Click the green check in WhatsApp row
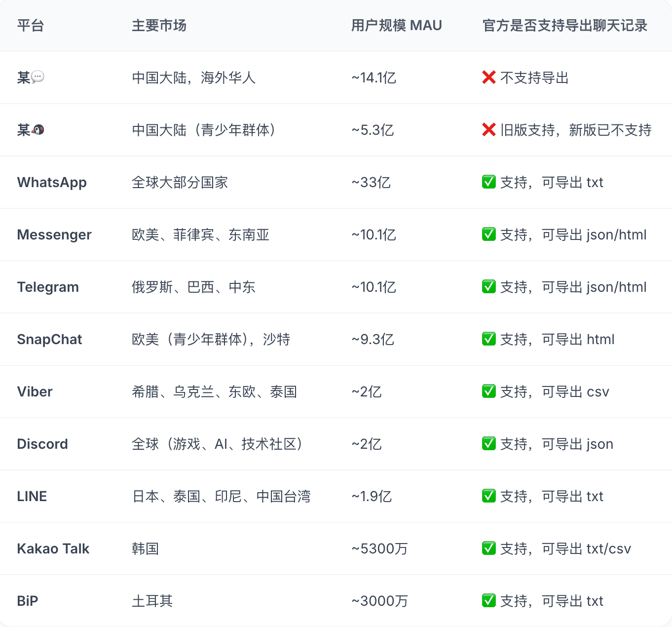This screenshot has height=627, width=672. [x=488, y=182]
